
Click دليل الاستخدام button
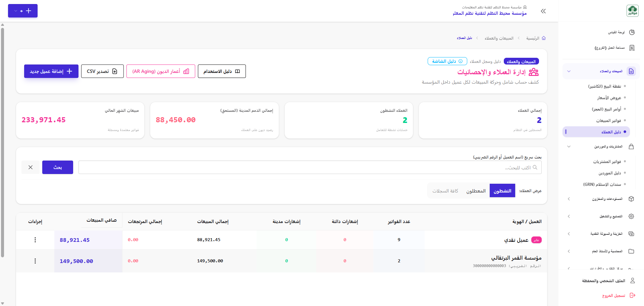pos(222,71)
